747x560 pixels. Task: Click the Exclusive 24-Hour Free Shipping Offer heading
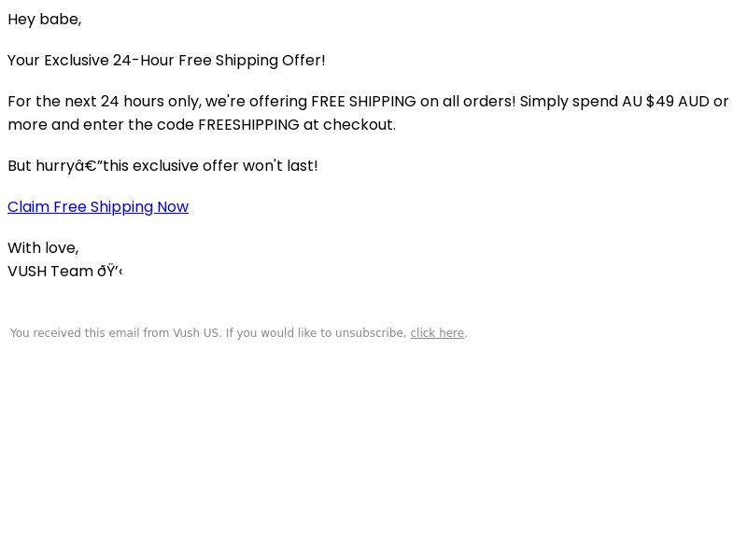166,61
